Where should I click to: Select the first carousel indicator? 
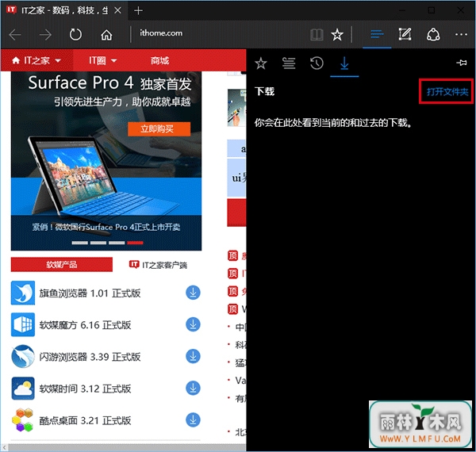point(80,243)
